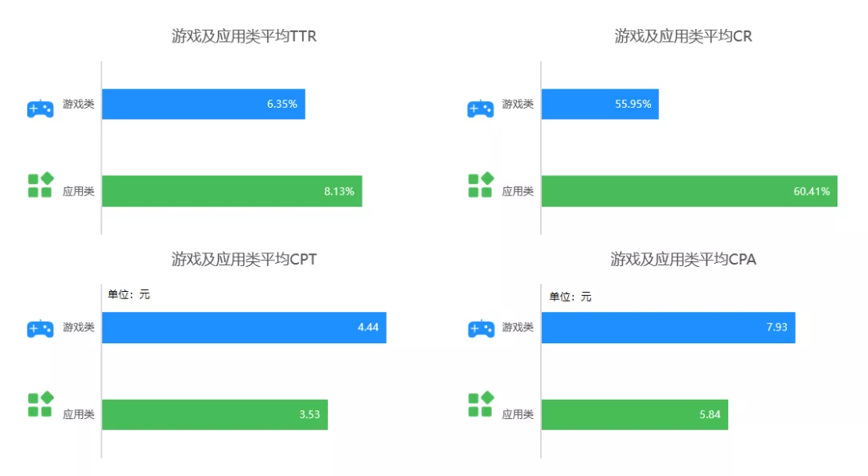This screenshot has width=868, height=476.
Task: Click the 游戏及应用类平均TTR chart title
Action: click(x=244, y=36)
